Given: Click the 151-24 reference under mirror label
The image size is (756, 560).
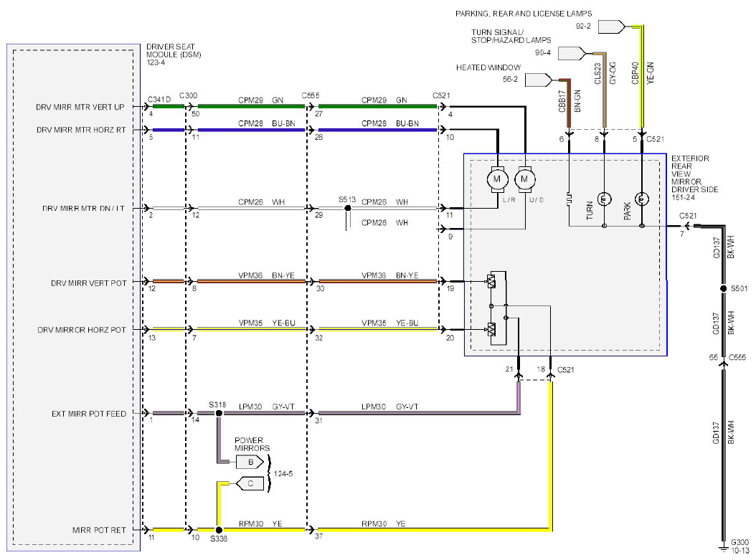Looking at the screenshot, I should 683,198.
